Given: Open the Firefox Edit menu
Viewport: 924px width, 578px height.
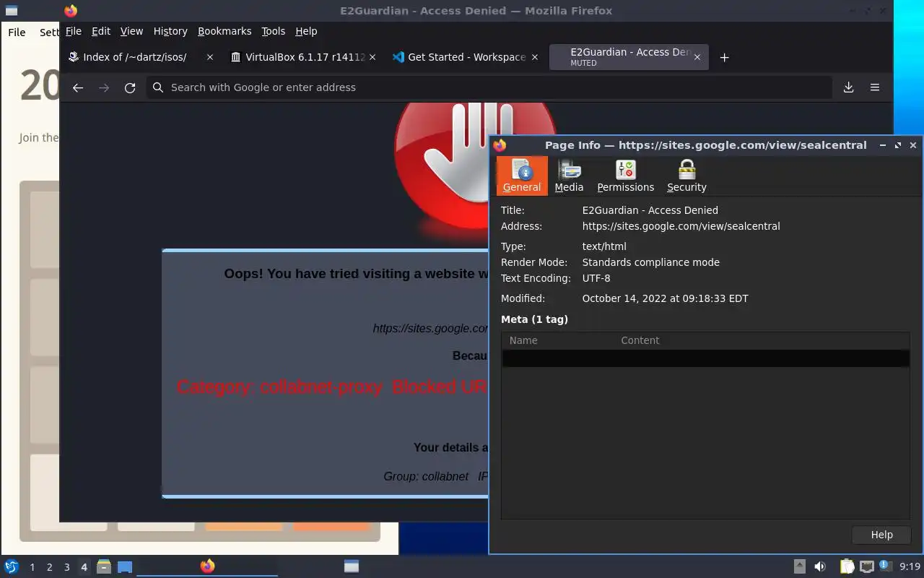Looking at the screenshot, I should coord(101,31).
